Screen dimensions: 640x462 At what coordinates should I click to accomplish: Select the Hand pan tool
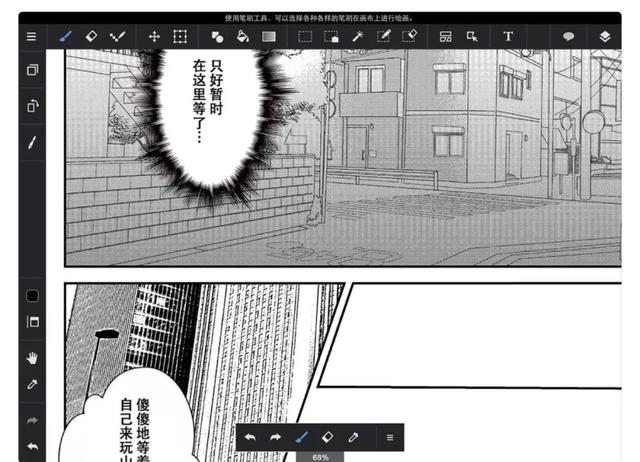click(x=32, y=358)
